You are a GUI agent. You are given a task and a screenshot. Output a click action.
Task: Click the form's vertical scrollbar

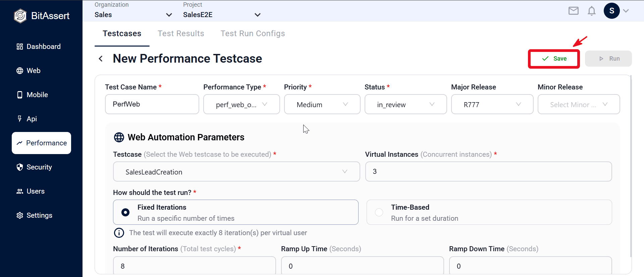631,166
